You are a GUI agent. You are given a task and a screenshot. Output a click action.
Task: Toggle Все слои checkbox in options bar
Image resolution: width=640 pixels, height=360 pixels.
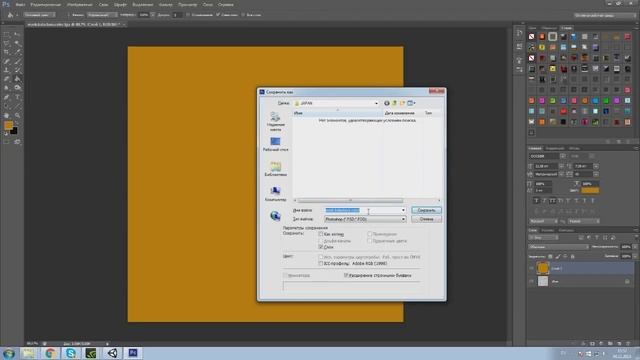243,15
